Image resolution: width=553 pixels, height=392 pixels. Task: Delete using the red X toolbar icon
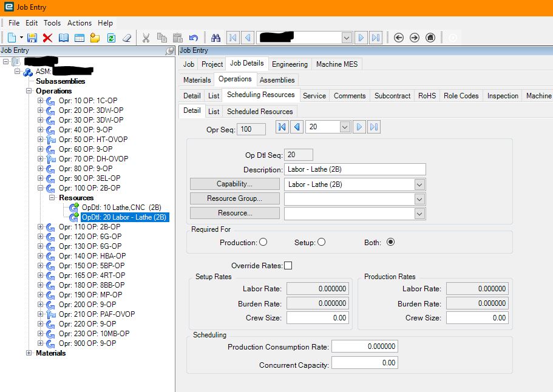pyautogui.click(x=47, y=38)
